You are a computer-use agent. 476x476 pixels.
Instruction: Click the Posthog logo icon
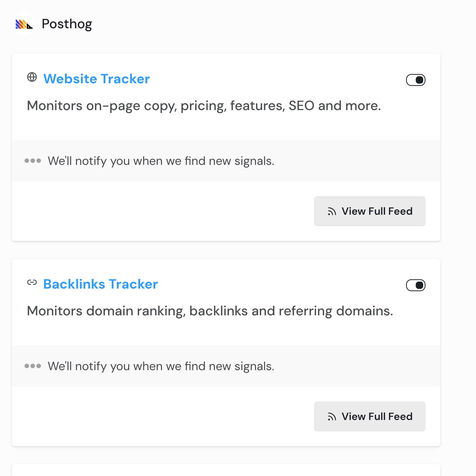[x=24, y=24]
